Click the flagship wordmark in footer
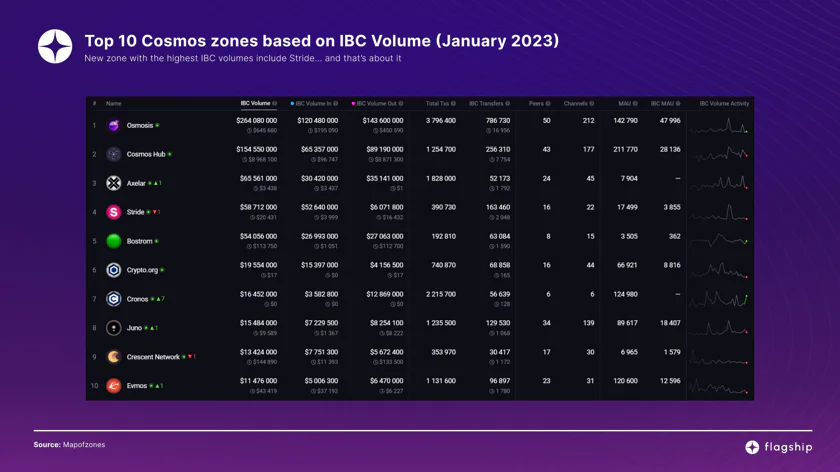 [788, 447]
